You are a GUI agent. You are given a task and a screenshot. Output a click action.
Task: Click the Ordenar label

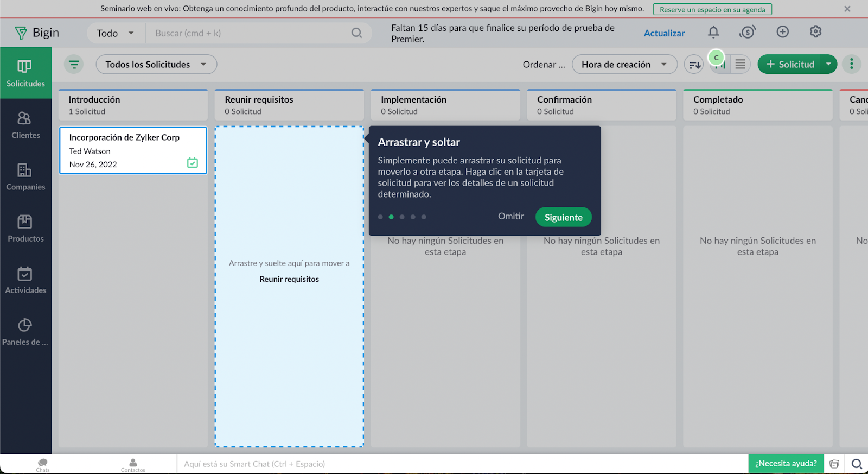click(x=544, y=65)
